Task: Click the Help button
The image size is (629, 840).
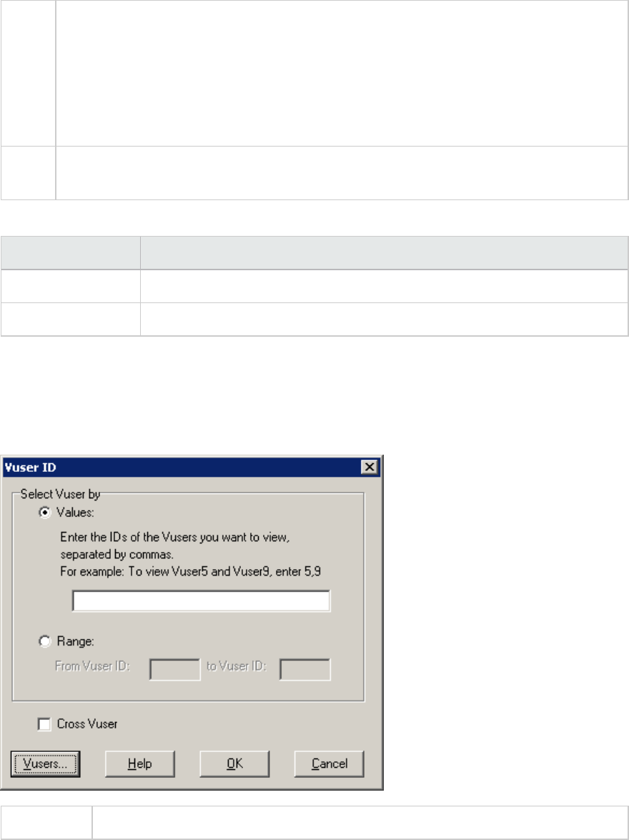Action: (x=140, y=764)
